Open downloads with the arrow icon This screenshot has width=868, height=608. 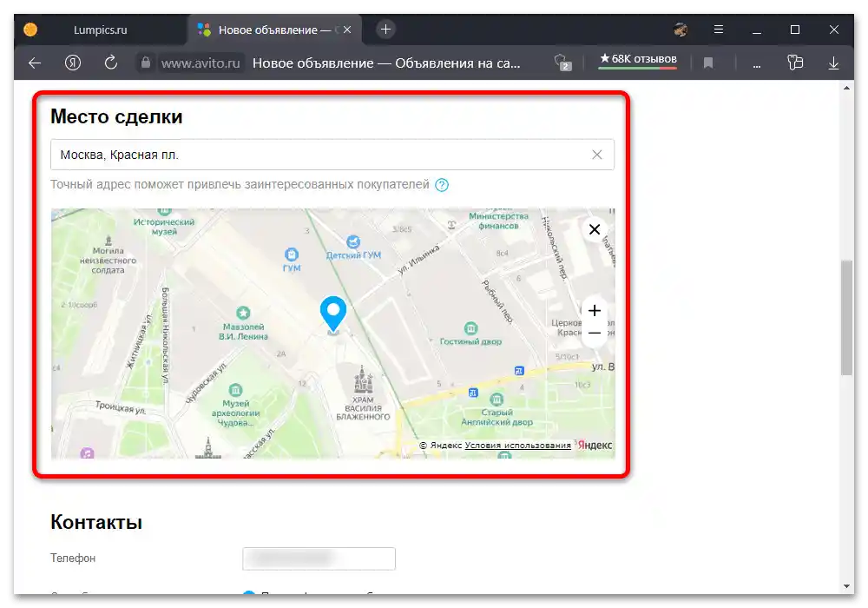(833, 63)
